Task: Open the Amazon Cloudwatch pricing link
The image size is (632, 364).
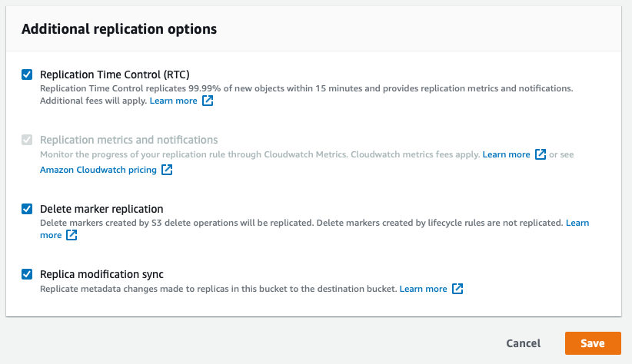Action: [98, 170]
